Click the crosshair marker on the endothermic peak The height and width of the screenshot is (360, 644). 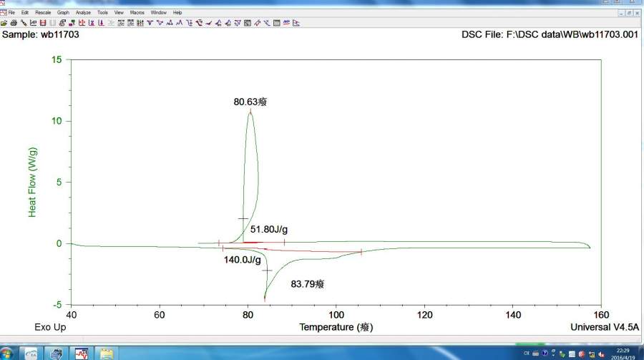pyautogui.click(x=267, y=271)
